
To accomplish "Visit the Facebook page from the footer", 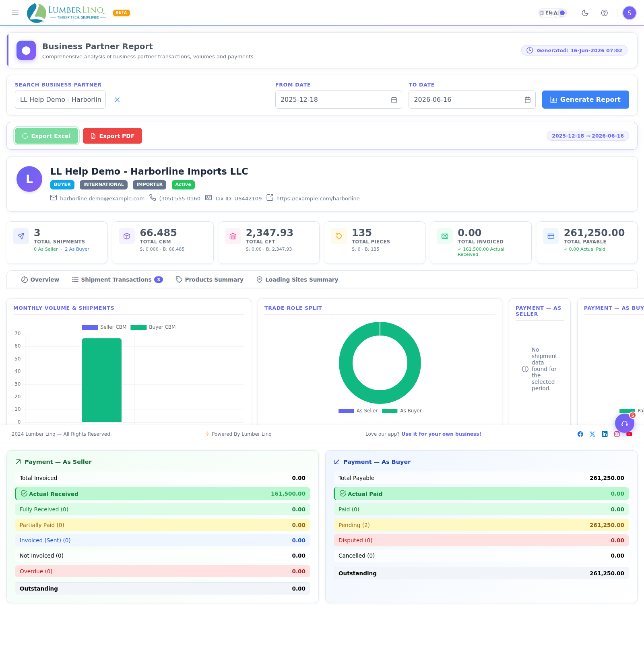I will 580,434.
